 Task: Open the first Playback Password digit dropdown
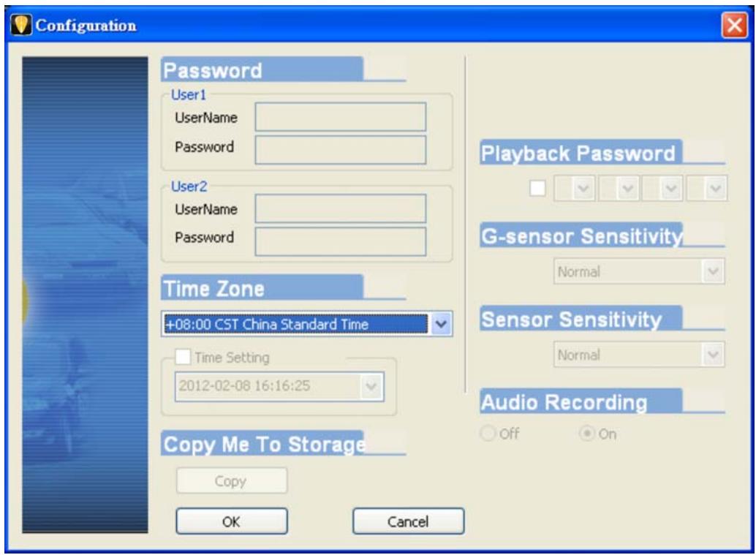pyautogui.click(x=583, y=188)
